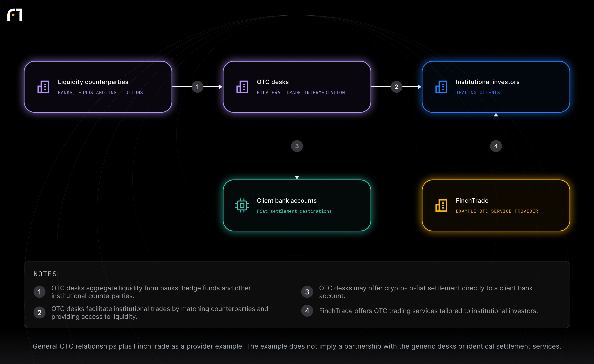Click the TRADING CLIENTS subtitle

478,93
